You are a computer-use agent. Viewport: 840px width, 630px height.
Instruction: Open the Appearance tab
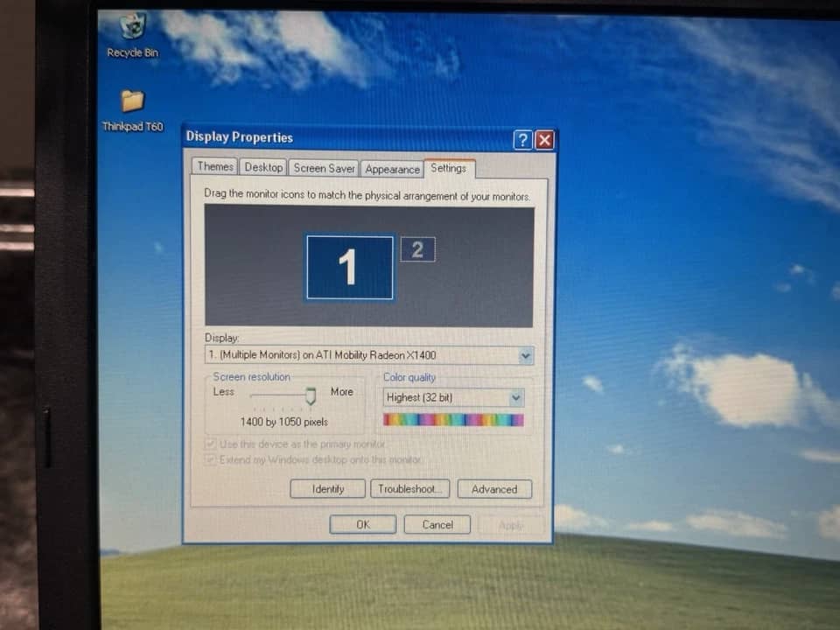coord(392,169)
